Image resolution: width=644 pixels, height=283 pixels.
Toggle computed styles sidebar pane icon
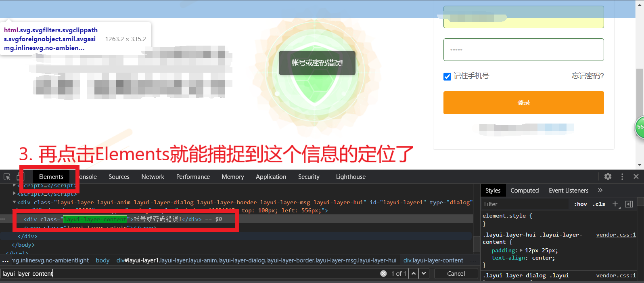629,204
